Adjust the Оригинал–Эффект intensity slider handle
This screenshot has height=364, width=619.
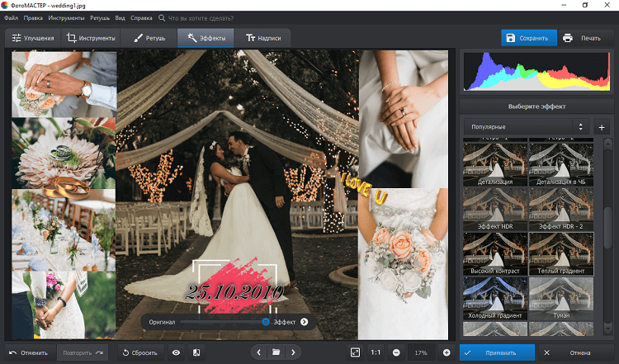pos(266,322)
